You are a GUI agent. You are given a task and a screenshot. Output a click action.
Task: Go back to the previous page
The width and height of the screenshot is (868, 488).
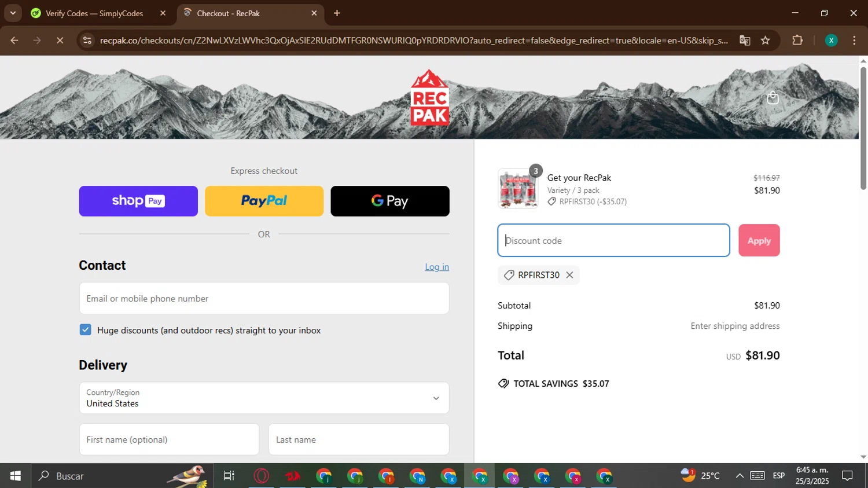point(14,41)
